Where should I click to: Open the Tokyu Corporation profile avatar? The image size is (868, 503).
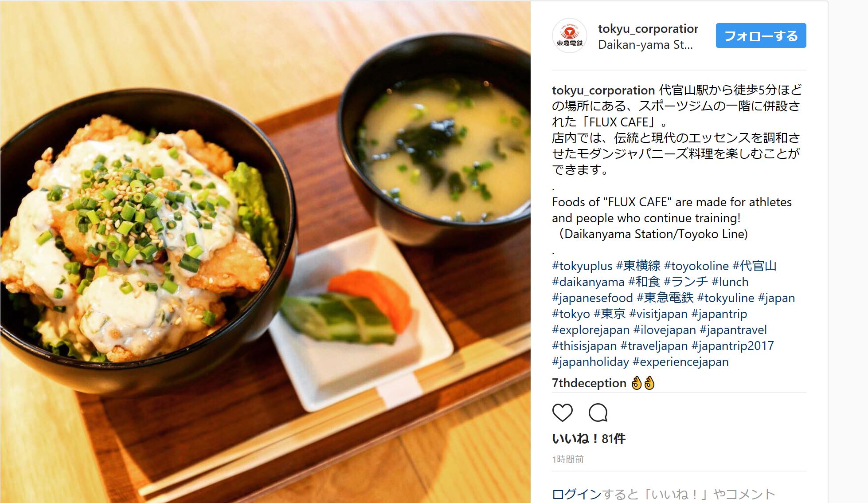[x=569, y=35]
